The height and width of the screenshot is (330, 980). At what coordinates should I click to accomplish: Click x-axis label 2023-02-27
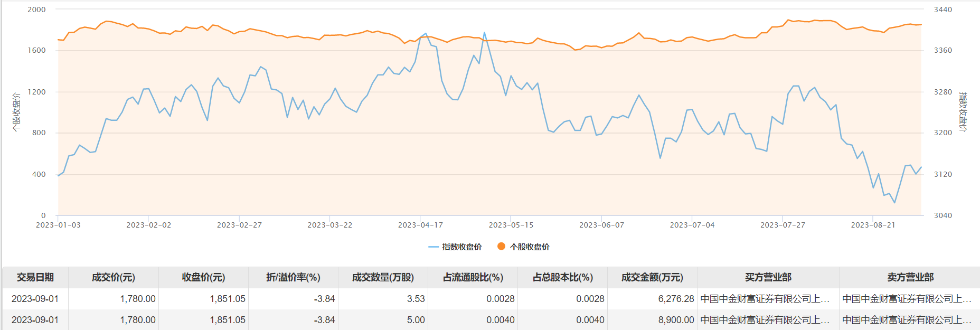tap(239, 225)
